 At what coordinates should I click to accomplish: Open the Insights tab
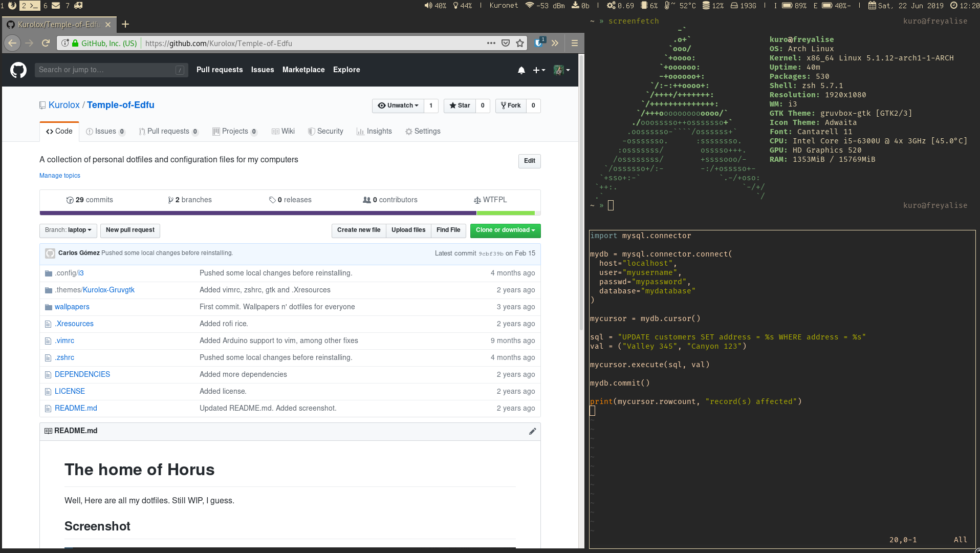pyautogui.click(x=374, y=132)
